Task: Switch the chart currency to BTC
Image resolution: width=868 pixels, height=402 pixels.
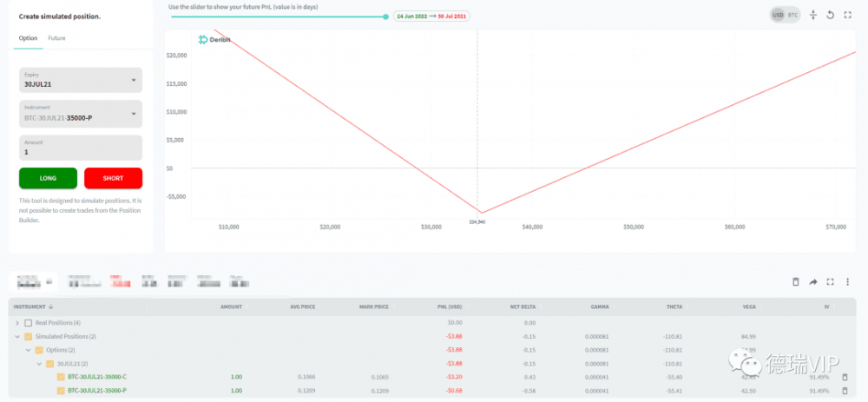Action: click(x=792, y=15)
